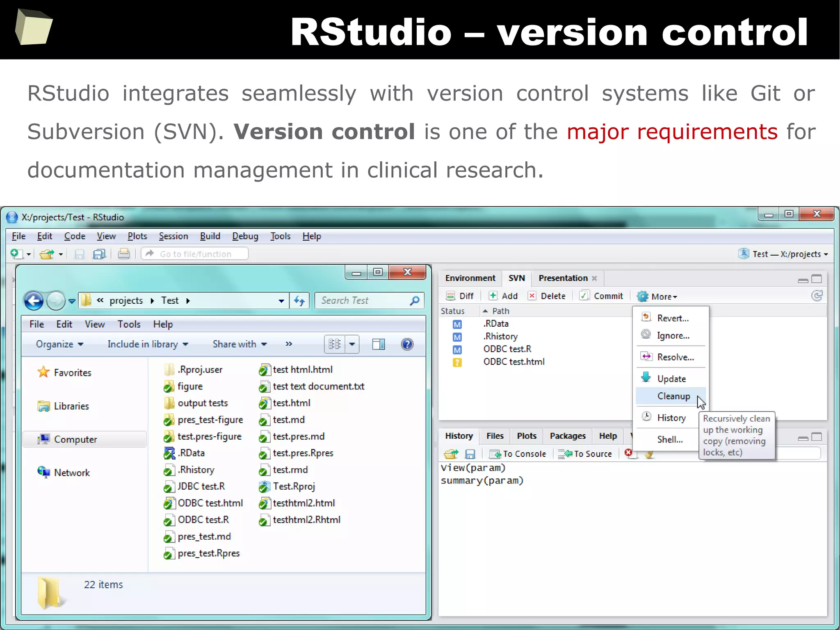Click the Diff toolbar button
This screenshot has width=840, height=630.
(460, 296)
